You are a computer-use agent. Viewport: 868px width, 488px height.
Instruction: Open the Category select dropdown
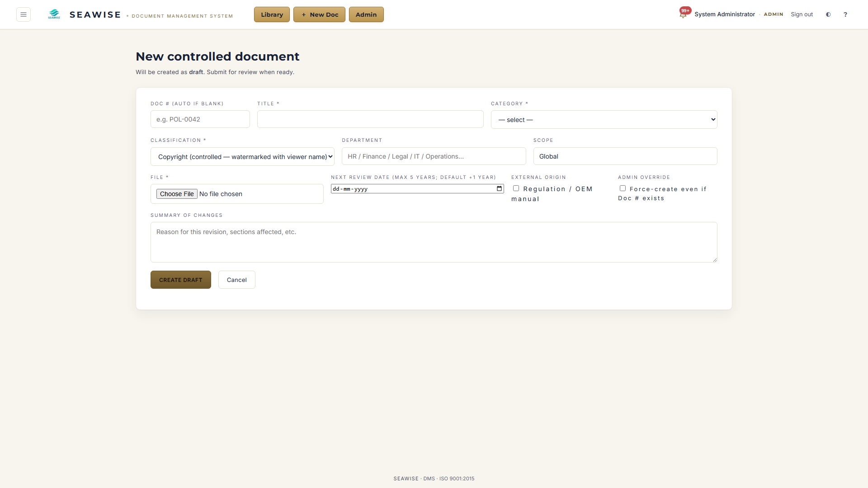pyautogui.click(x=604, y=120)
